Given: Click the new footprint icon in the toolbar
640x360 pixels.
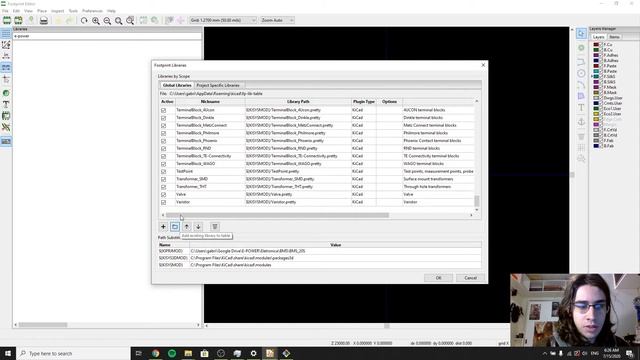Looking at the screenshot, I should coord(7,20).
